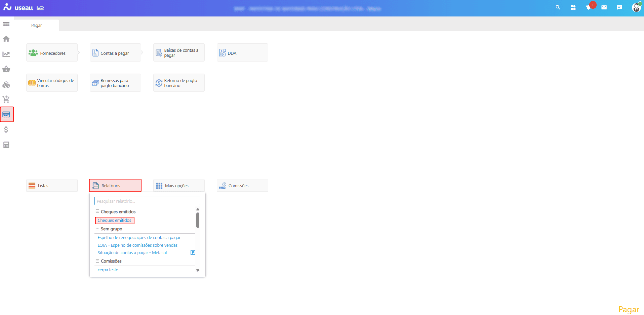Open the calculator sidebar icon
Image resolution: width=644 pixels, height=315 pixels.
pos(6,145)
